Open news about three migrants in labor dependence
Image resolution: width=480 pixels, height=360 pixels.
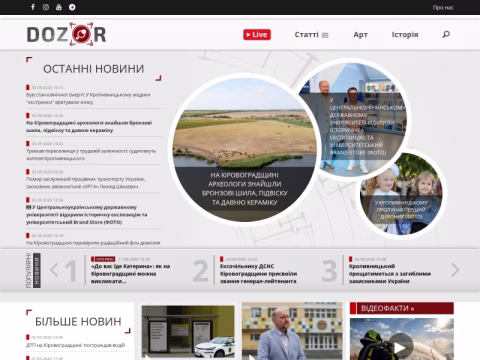point(91,155)
